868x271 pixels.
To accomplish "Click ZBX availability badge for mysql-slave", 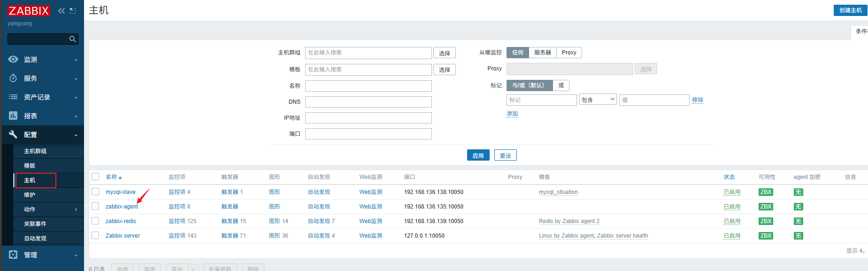I will pos(766,192).
